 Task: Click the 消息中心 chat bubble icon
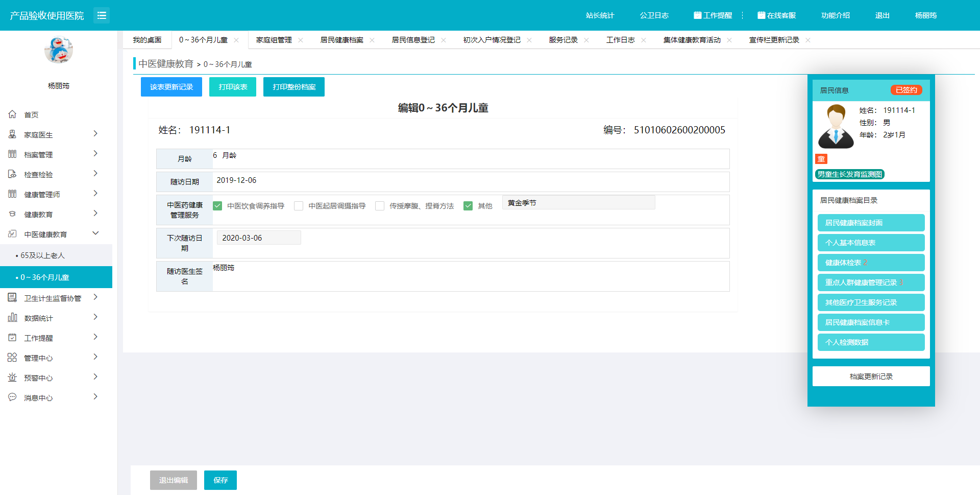(x=12, y=397)
